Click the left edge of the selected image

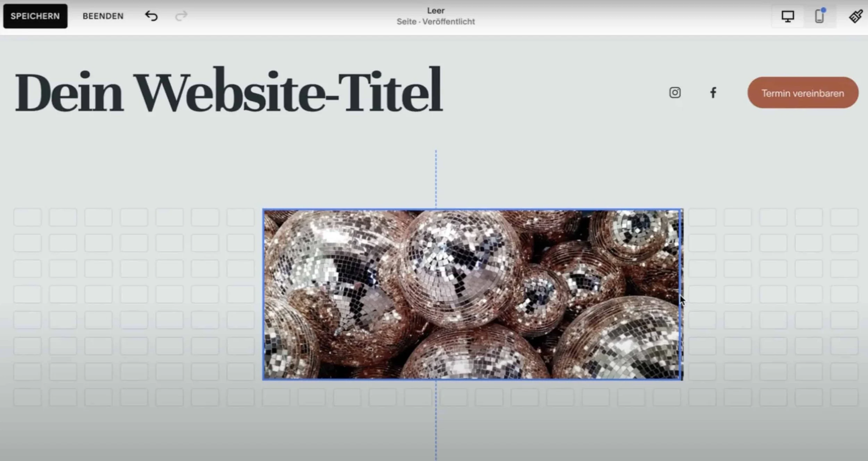coord(264,295)
